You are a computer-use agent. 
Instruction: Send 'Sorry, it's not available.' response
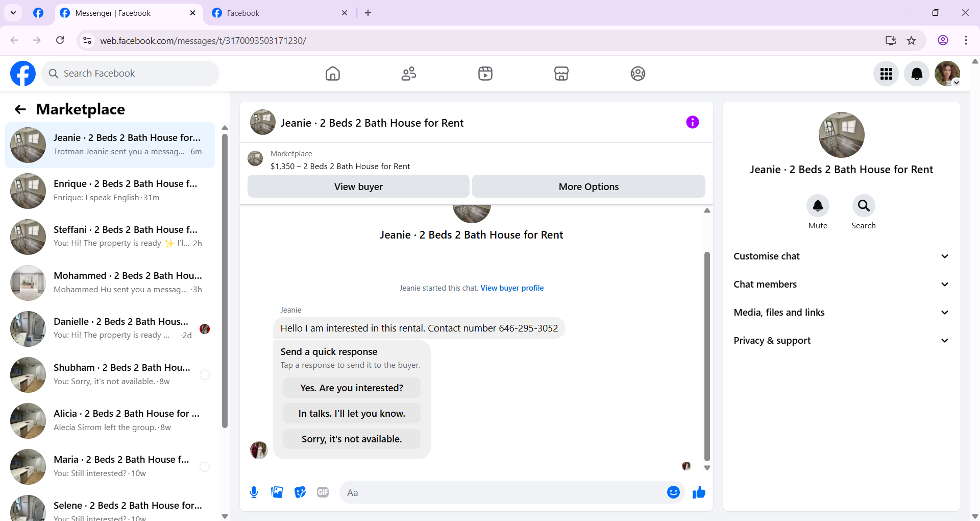click(352, 439)
